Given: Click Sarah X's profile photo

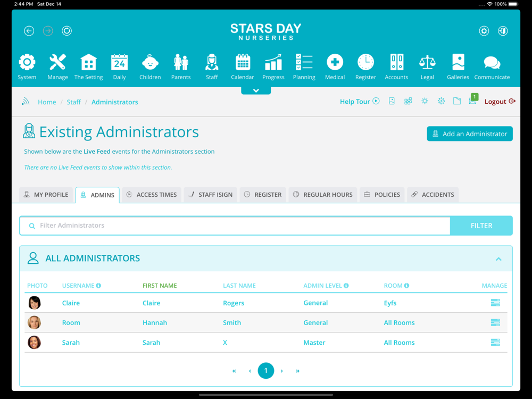Looking at the screenshot, I should (34, 342).
